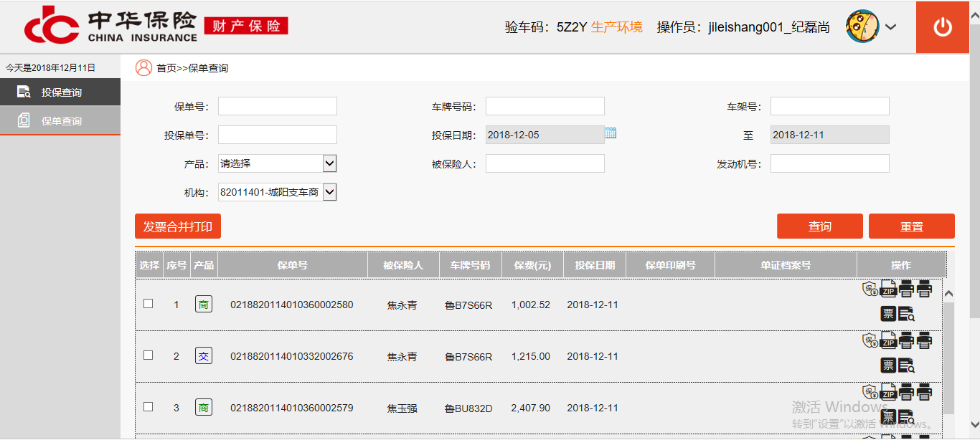Select the checkbox for row 2 policy 2676
This screenshot has width=980, height=440.
(149, 355)
